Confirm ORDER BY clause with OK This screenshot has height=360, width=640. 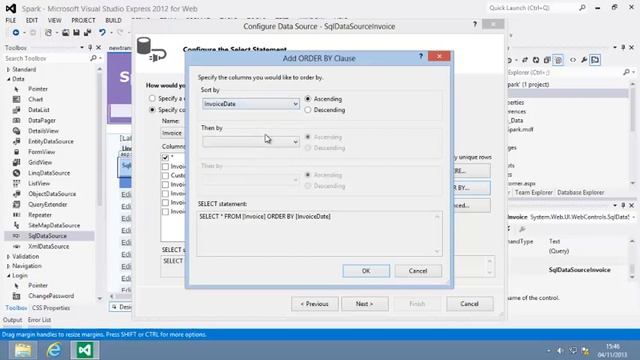(366, 271)
